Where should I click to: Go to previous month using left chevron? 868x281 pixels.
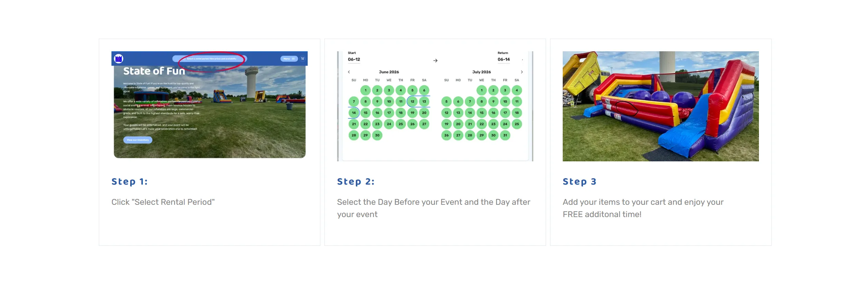[349, 72]
